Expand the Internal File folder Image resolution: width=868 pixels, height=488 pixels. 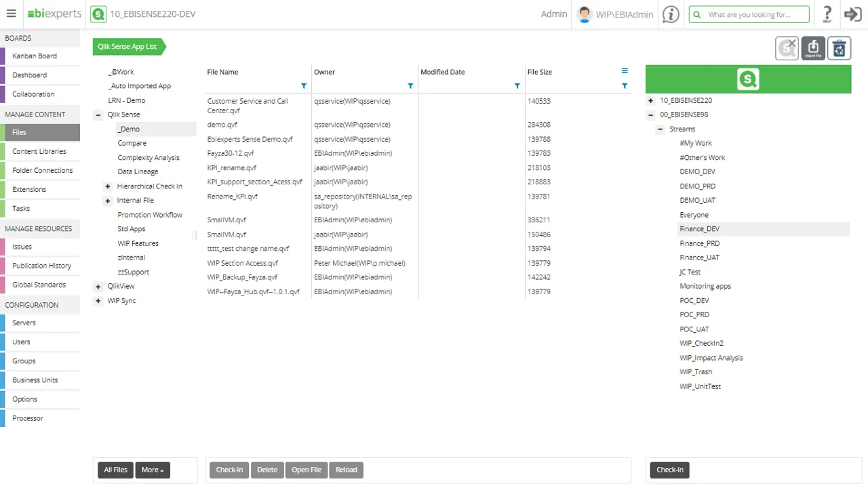click(x=108, y=201)
